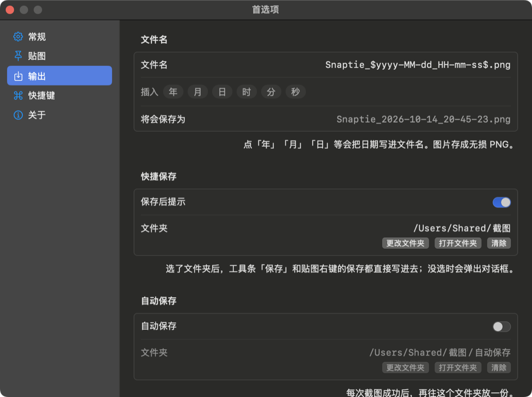Open the 常规 preferences section
Screen dimensions: 532x397
click(60, 37)
